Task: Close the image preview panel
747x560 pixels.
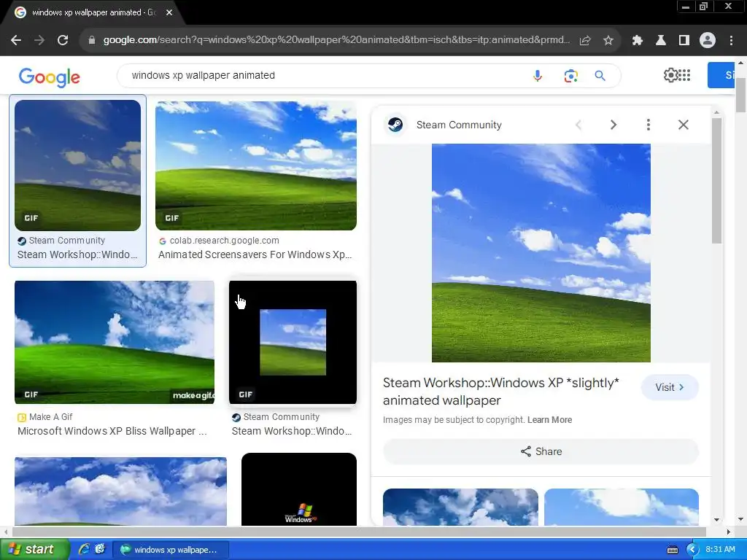Action: pos(683,125)
